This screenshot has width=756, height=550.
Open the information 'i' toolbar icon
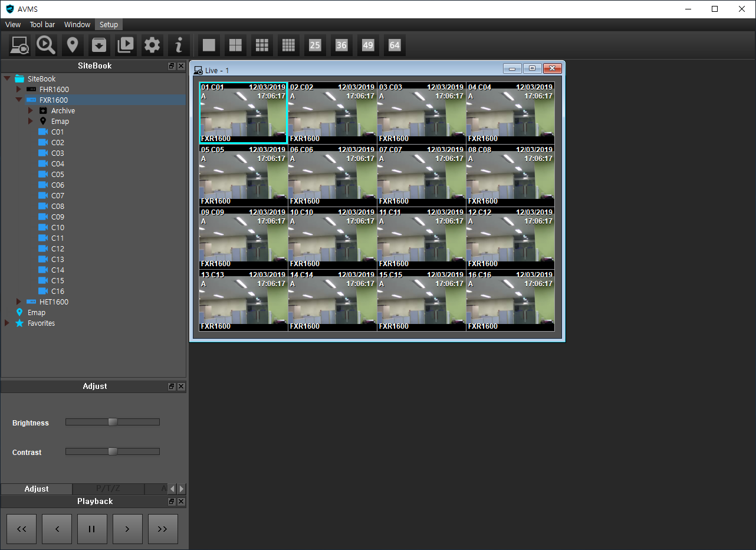tap(179, 45)
